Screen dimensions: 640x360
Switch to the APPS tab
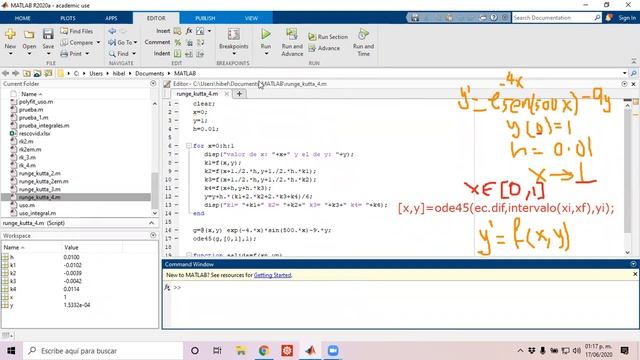click(x=111, y=18)
